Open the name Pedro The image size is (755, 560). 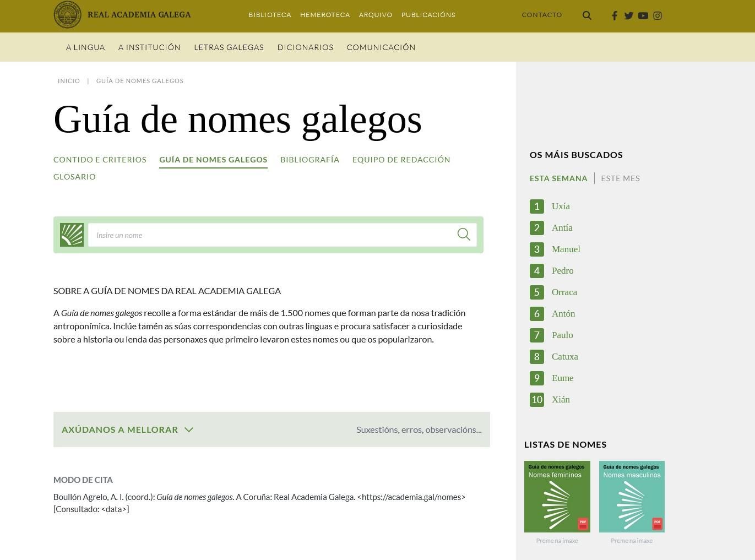coord(563,271)
